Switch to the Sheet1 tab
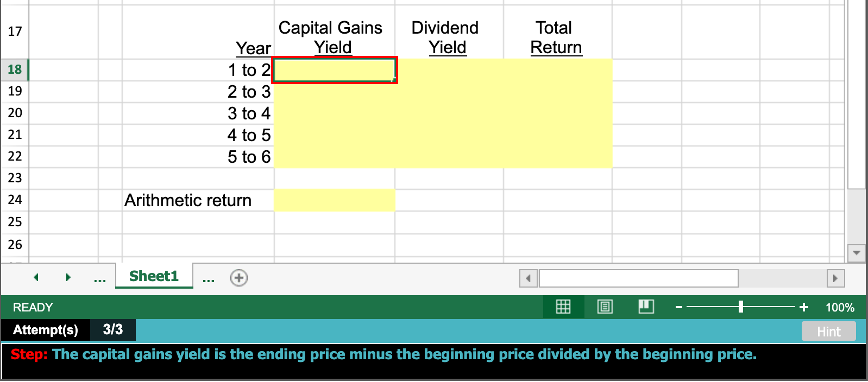This screenshot has height=382, width=868. 154,277
